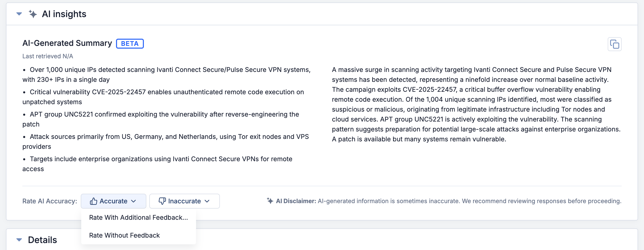Click the copy summary icon
Viewport: 644px width, 250px height.
click(615, 44)
